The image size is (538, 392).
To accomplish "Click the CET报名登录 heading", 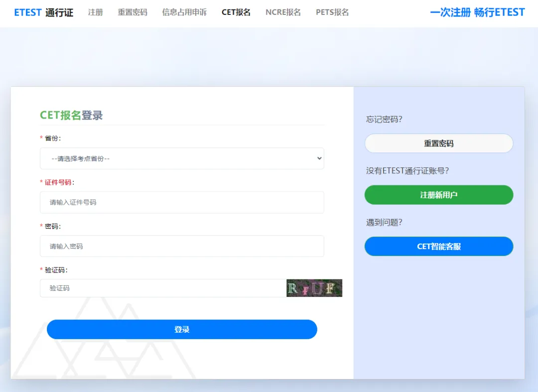I will coord(71,115).
